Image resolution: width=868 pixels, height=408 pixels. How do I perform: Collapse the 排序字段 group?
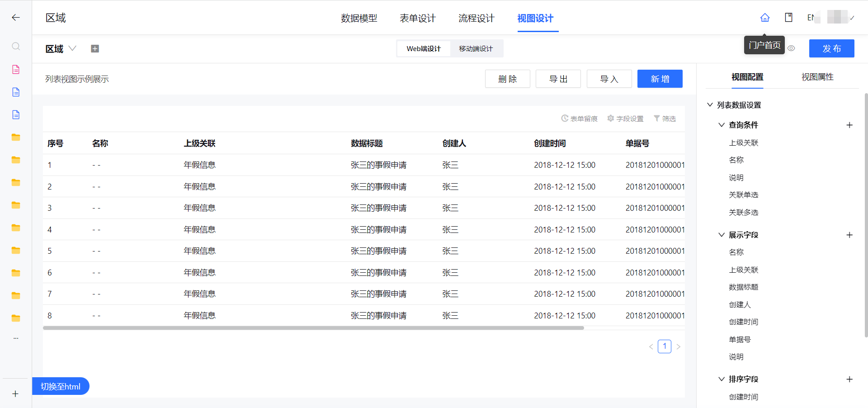tap(722, 379)
